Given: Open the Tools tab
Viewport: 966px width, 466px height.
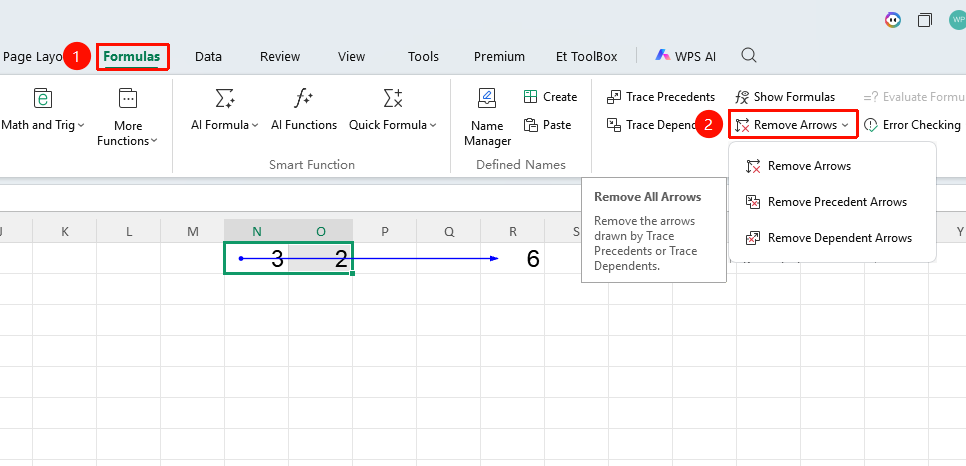Looking at the screenshot, I should coord(423,57).
